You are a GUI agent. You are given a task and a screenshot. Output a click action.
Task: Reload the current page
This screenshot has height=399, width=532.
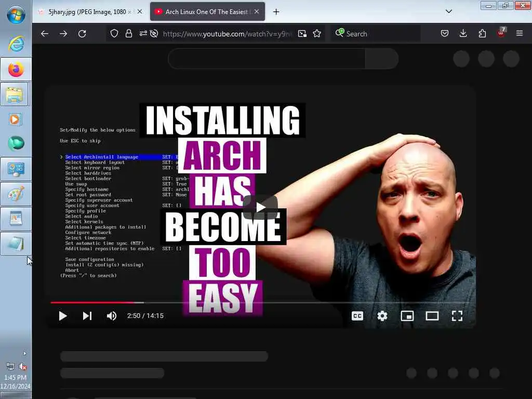(x=82, y=34)
